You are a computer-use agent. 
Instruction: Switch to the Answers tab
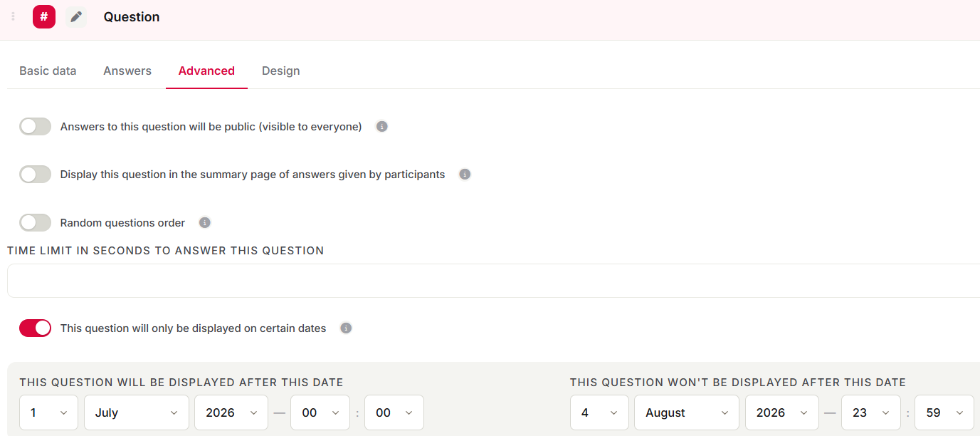[127, 71]
